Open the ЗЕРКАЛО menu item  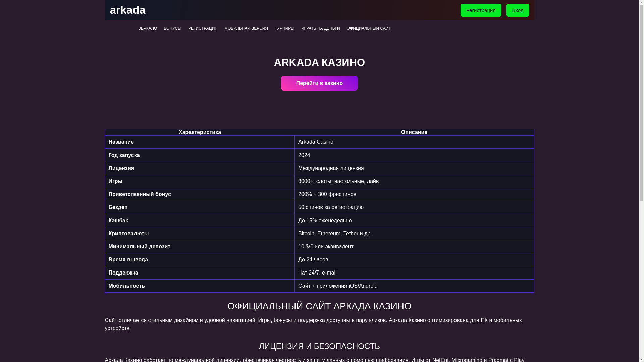point(148,28)
